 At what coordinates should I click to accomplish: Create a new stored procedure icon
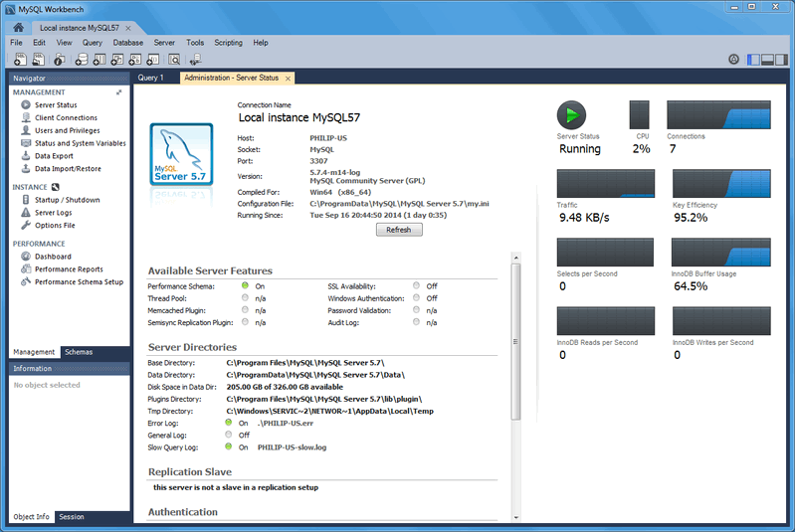point(135,60)
